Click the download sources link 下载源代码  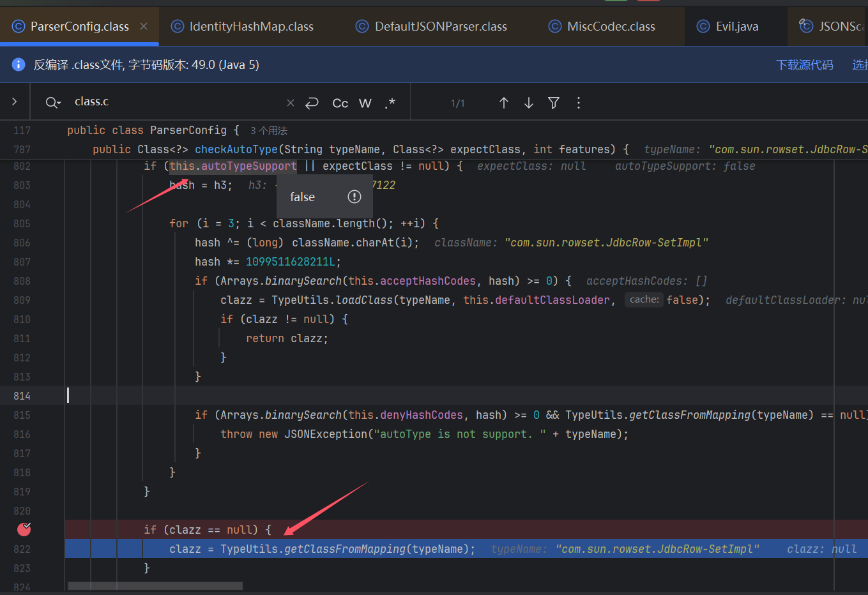pyautogui.click(x=804, y=64)
